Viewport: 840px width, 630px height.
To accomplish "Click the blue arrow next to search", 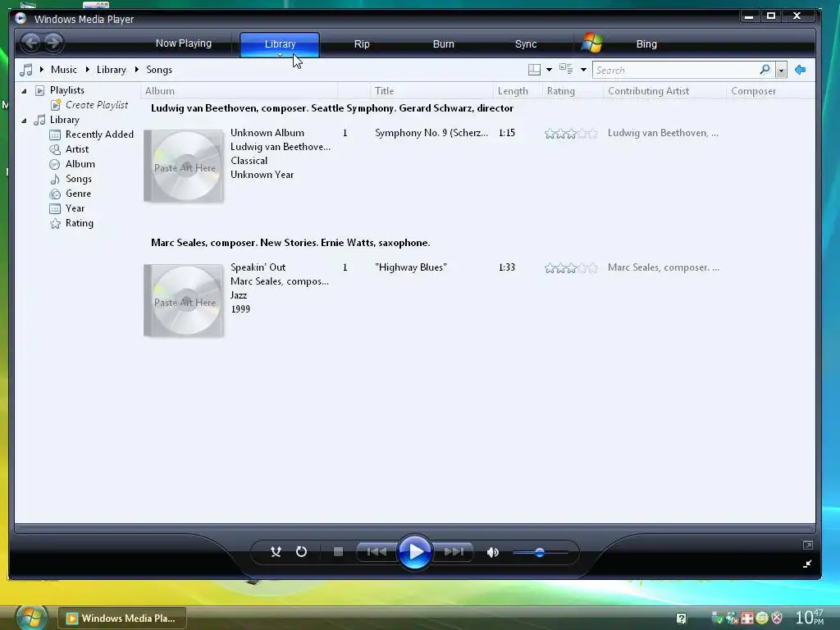I will 801,70.
